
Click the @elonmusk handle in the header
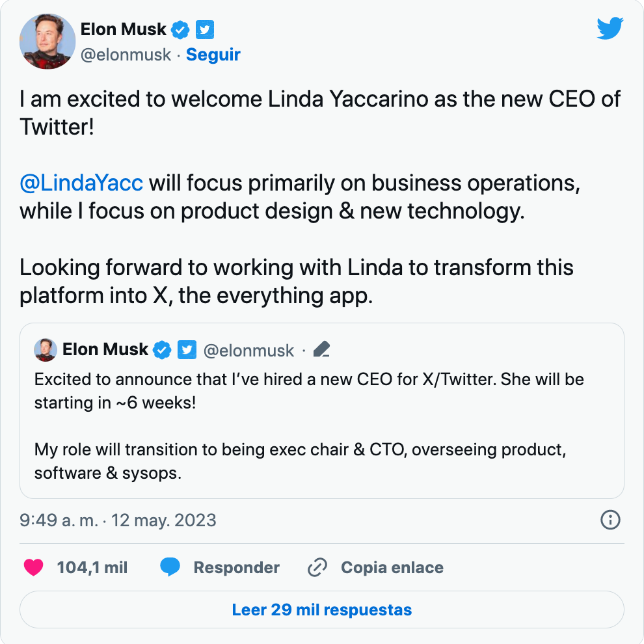point(126,55)
